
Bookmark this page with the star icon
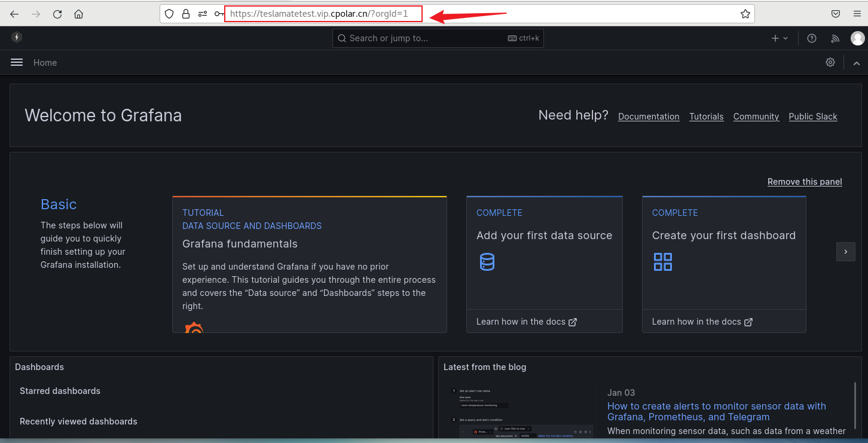coord(745,14)
